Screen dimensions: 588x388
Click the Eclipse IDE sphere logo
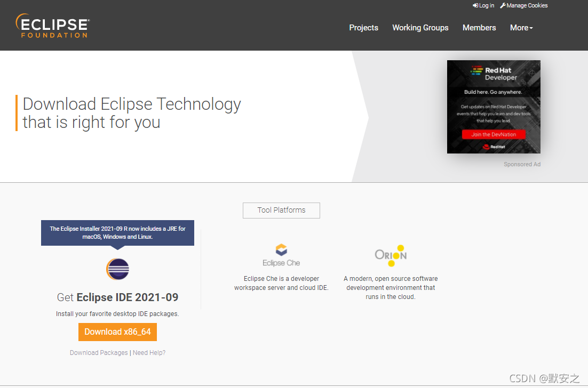tap(118, 269)
